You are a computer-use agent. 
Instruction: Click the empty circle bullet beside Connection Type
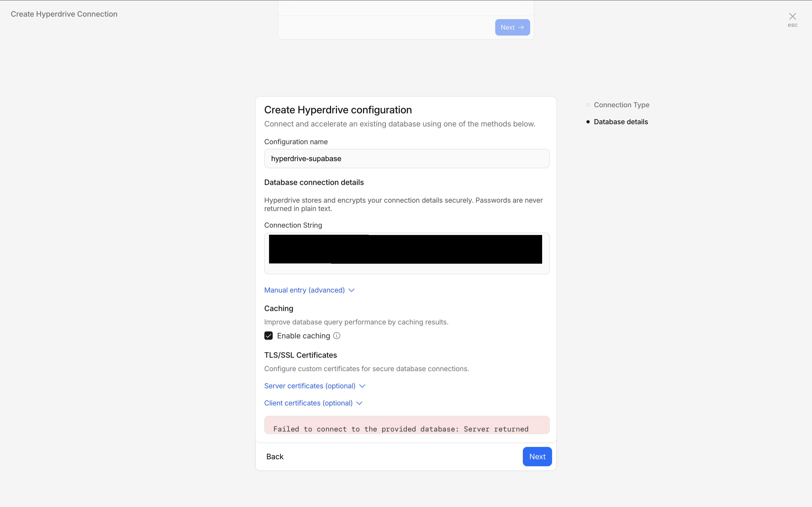pos(588,105)
